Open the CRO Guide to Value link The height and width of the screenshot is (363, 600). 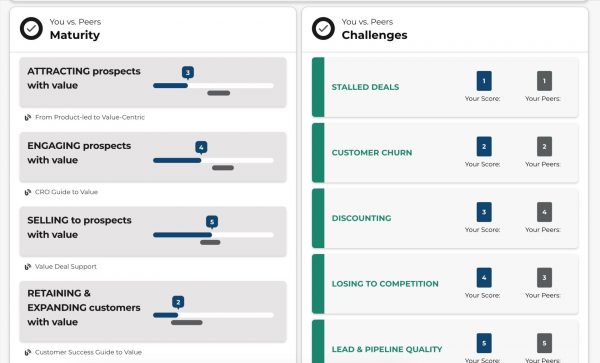67,192
